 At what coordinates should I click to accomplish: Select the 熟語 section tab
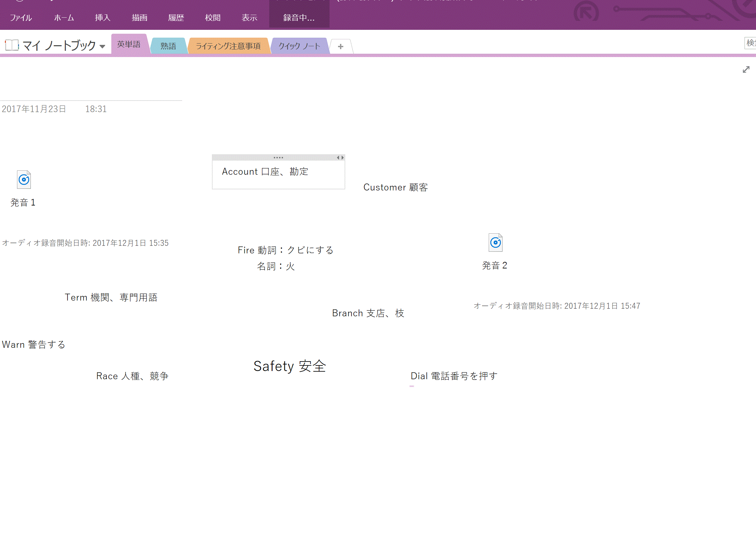168,46
